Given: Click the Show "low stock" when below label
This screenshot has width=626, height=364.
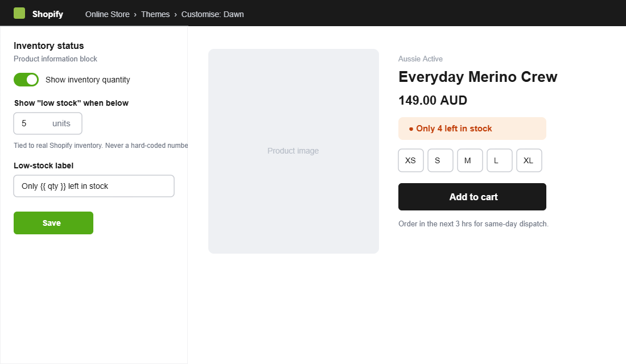Looking at the screenshot, I should [72, 103].
